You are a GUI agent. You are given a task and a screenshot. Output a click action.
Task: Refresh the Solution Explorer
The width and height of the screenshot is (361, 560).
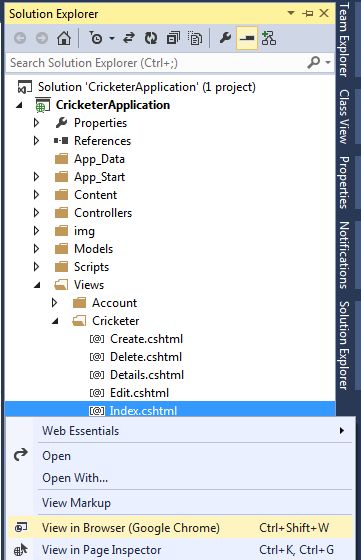coord(151,38)
